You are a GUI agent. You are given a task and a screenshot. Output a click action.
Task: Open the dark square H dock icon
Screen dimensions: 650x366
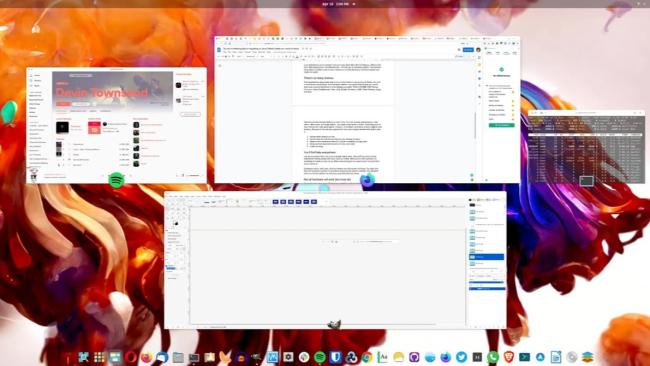[477, 357]
